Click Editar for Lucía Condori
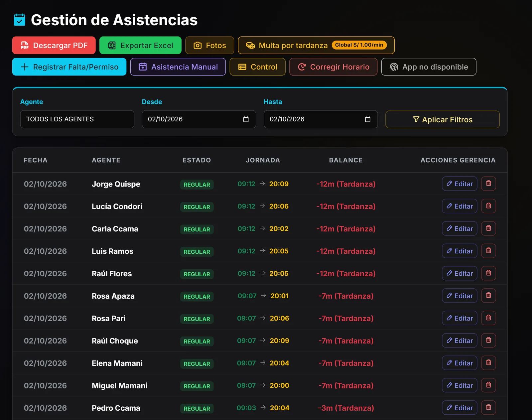Screen dimensions: 532x420 (460, 206)
